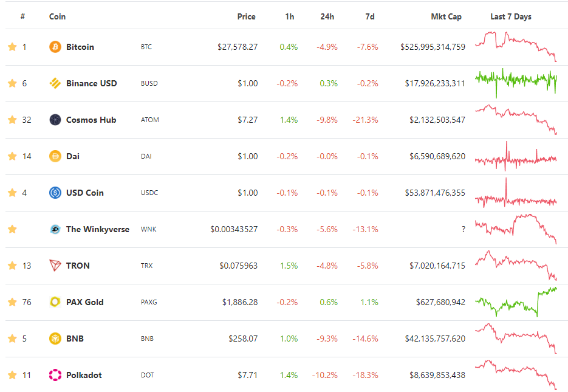Sort by the Mkt Cap column
Viewport: 568px width, 392px height.
pyautogui.click(x=447, y=16)
